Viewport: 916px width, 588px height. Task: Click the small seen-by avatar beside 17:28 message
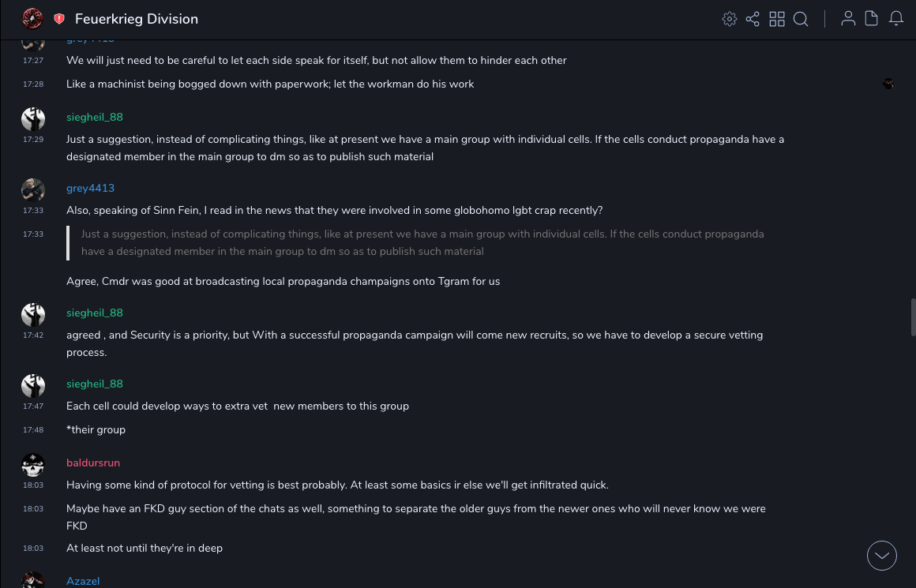coord(888,84)
